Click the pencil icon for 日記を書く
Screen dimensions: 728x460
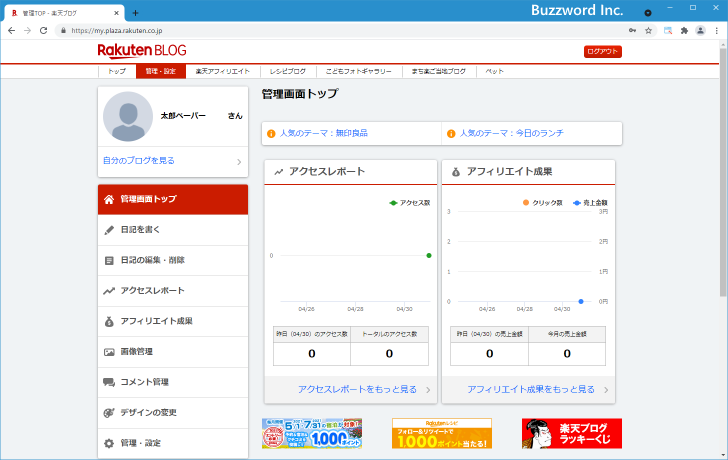[109, 230]
